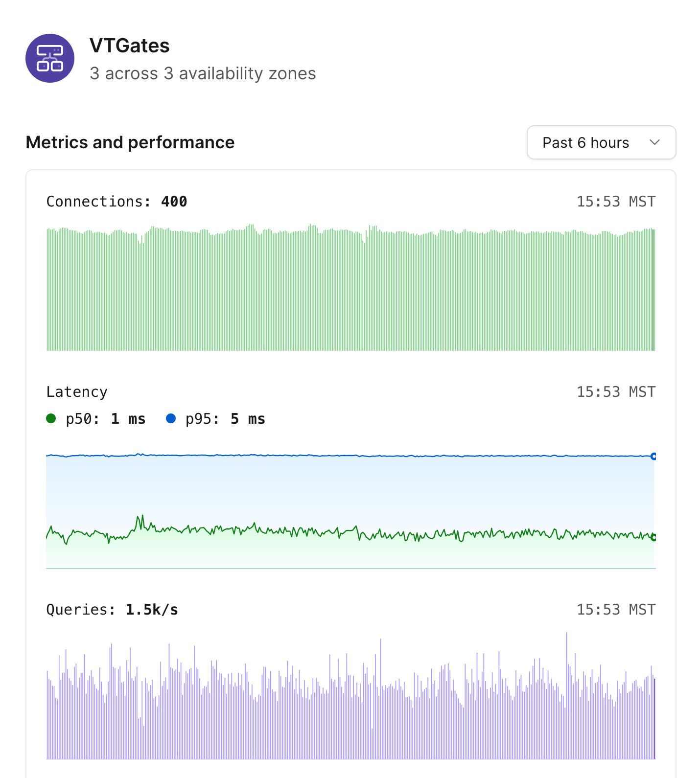
Task: Click the blue endpoint dot on the p95 line
Action: coord(654,456)
